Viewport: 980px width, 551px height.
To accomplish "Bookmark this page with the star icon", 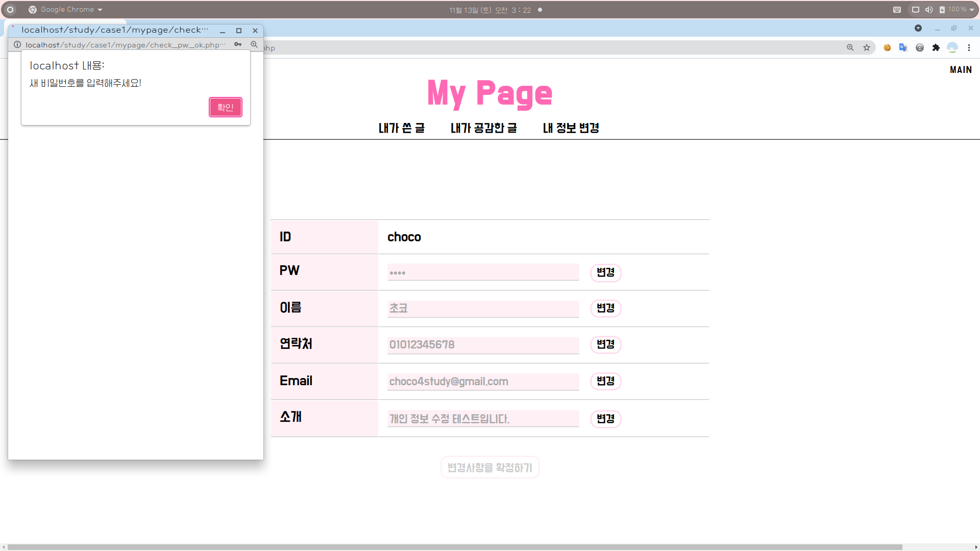I will pos(867,47).
